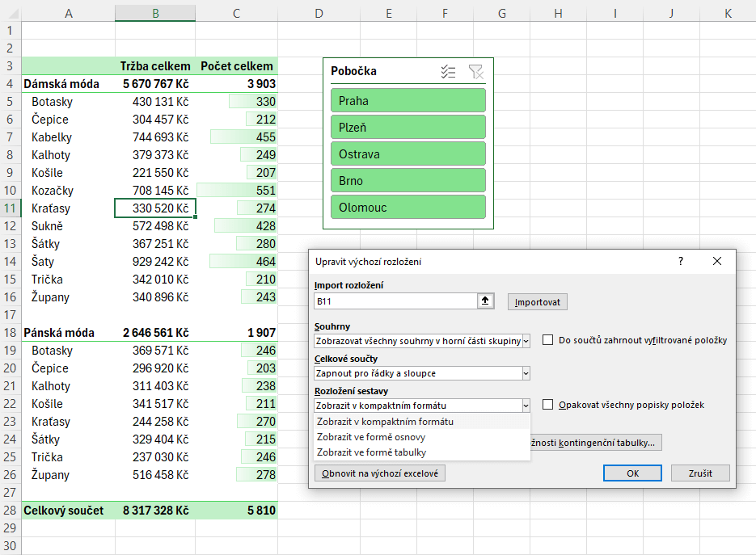Viewport: 756px width, 555px height.
Task: Click the OK button
Action: 633,473
